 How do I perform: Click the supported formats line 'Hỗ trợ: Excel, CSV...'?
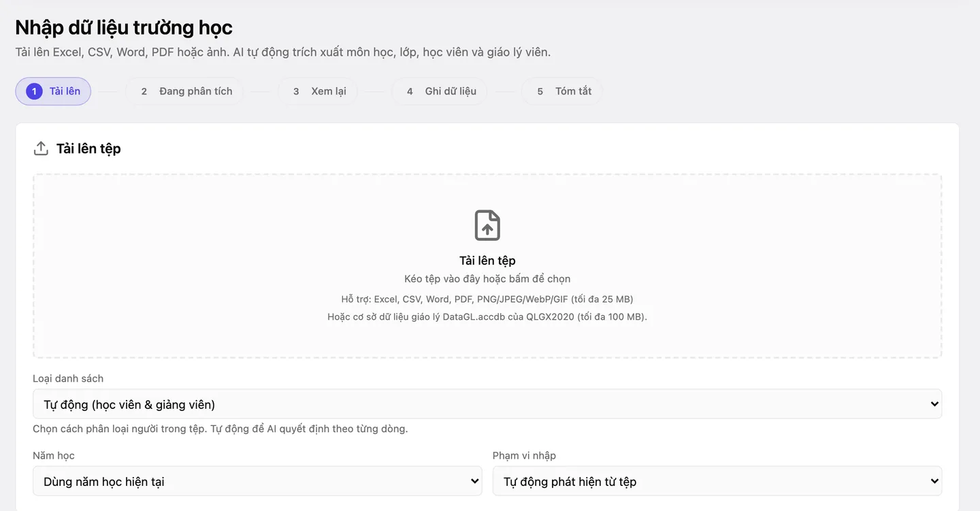(487, 299)
